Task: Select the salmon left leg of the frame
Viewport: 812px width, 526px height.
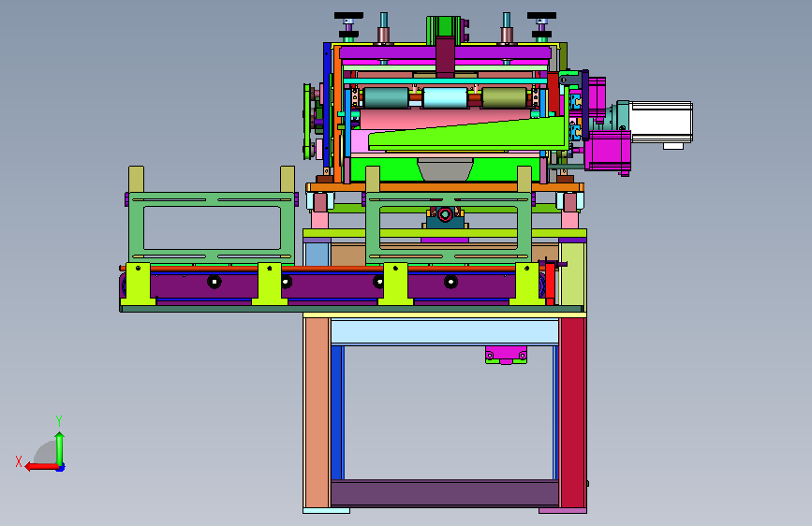Action: 317,412
